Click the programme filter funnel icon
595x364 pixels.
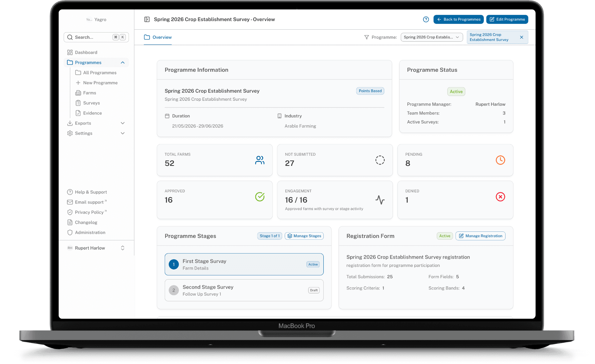pos(366,37)
